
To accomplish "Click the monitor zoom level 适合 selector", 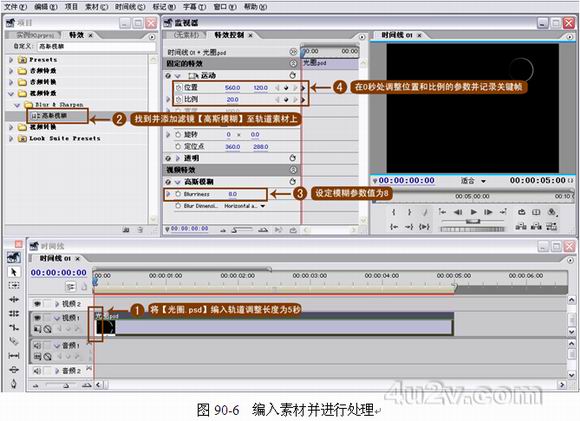I will tap(473, 181).
